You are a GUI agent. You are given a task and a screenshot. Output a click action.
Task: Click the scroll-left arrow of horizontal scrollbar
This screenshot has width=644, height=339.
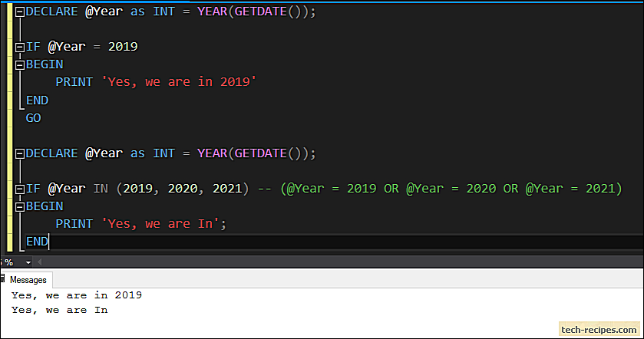pyautogui.click(x=39, y=262)
